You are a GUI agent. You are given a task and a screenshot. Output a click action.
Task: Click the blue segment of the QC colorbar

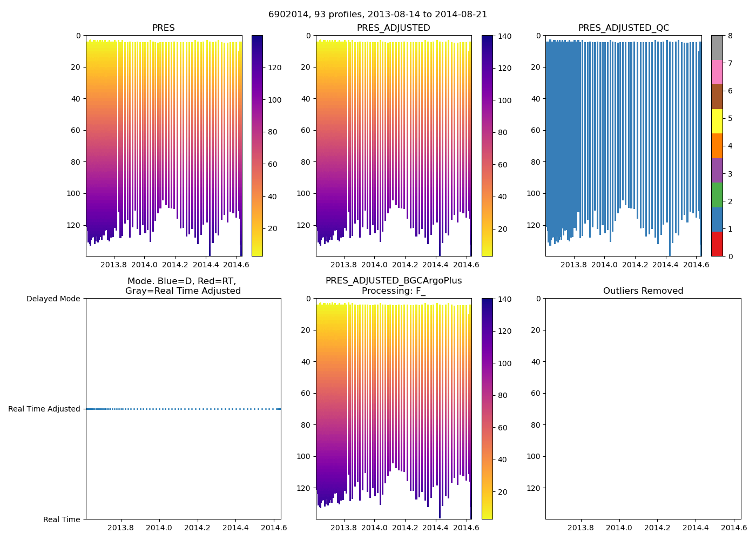pos(717,219)
